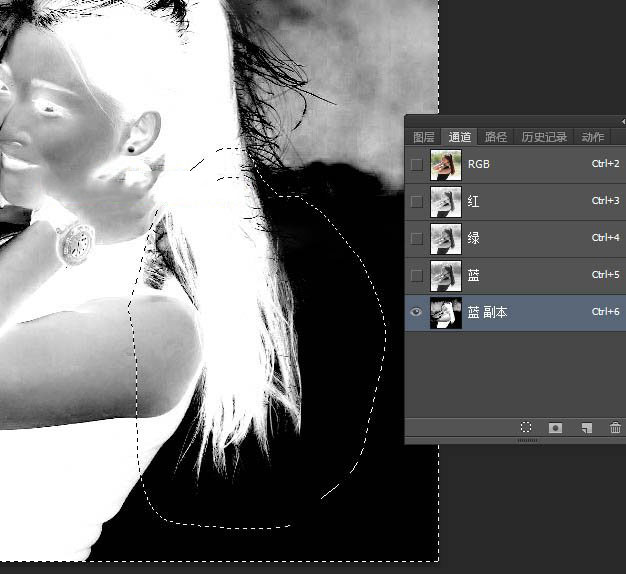Screen dimensions: 626x574
Task: Toggle visibility of the 红 channel
Action: pyautogui.click(x=416, y=201)
